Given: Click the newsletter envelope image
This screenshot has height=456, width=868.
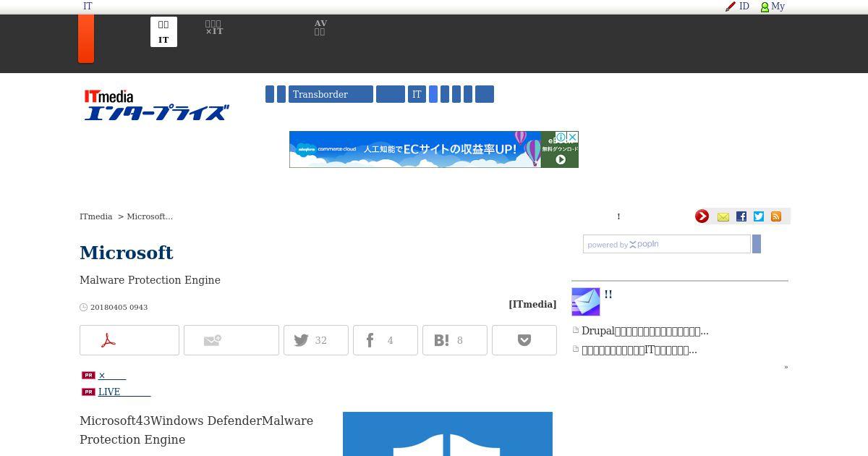Looking at the screenshot, I should click(x=586, y=302).
